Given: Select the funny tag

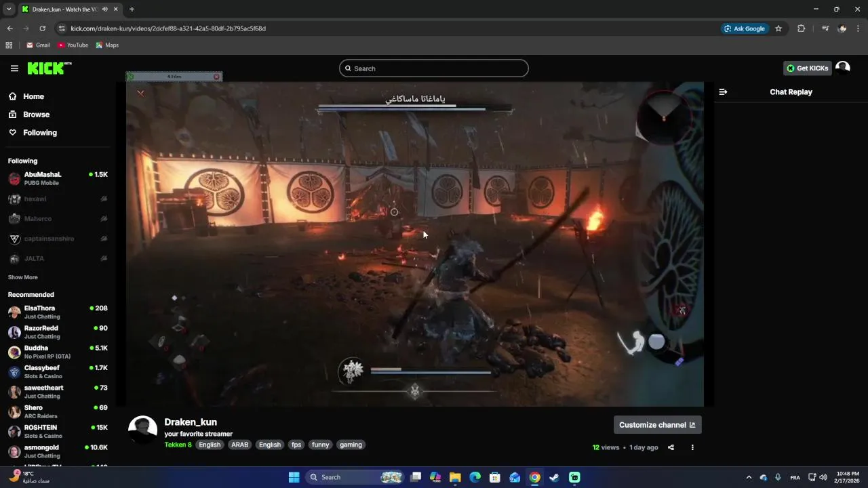Looking at the screenshot, I should tap(321, 445).
